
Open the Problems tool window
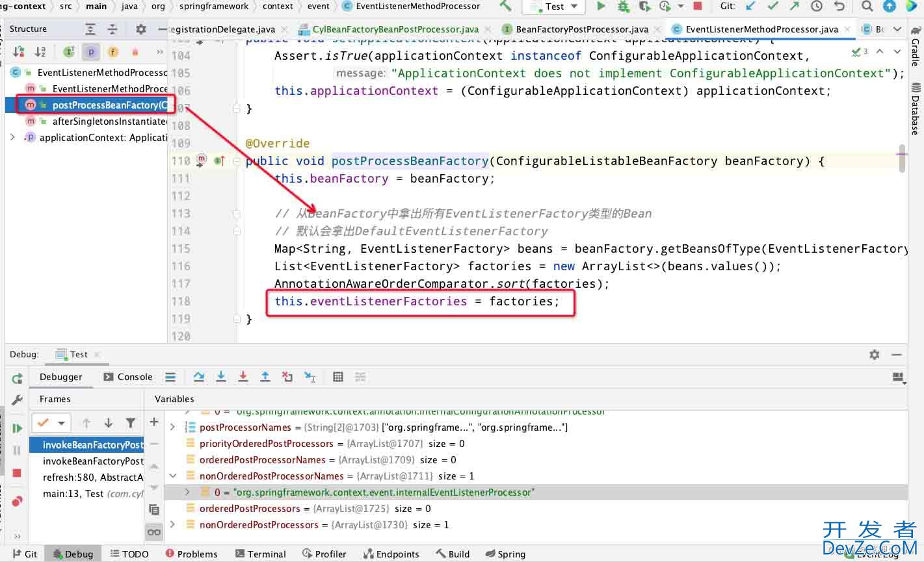coord(191,554)
